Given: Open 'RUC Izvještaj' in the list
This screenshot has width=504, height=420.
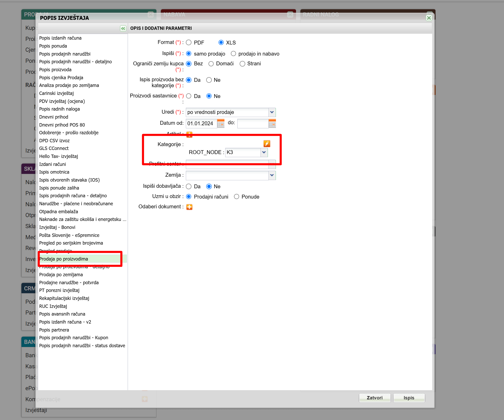Looking at the screenshot, I should [53, 306].
